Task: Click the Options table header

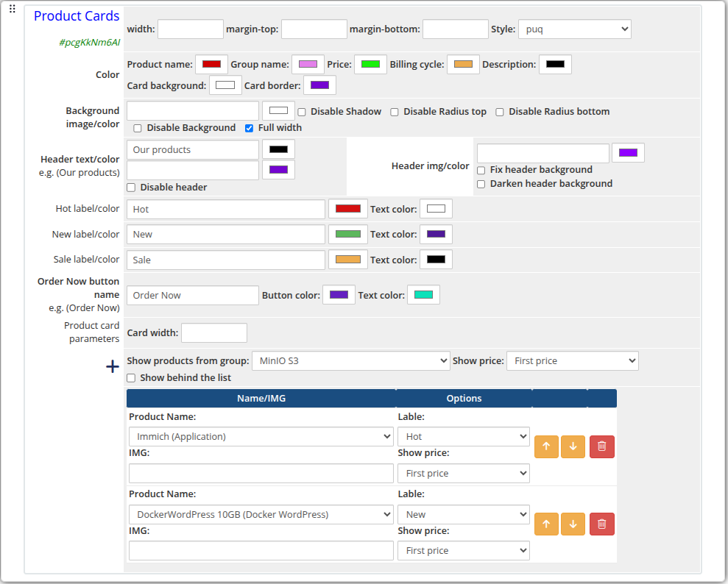Action: [463, 398]
